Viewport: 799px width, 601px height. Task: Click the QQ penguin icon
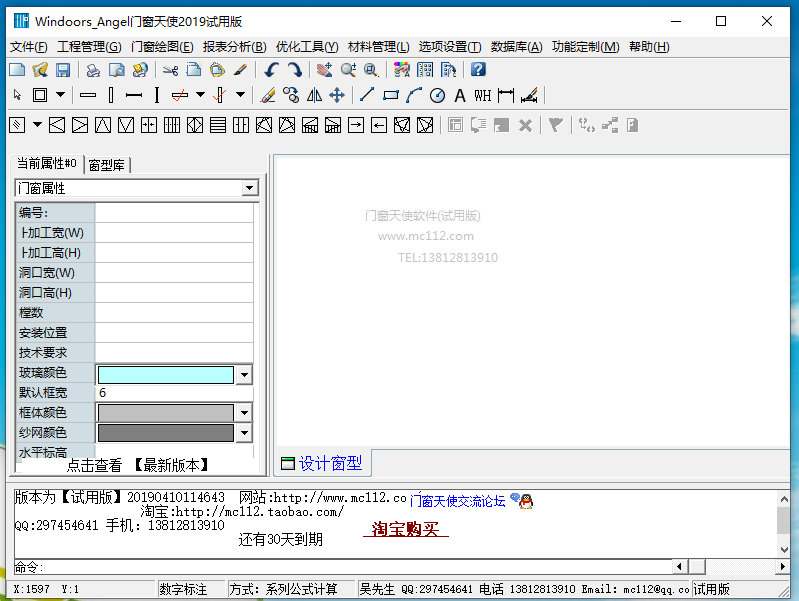click(526, 501)
